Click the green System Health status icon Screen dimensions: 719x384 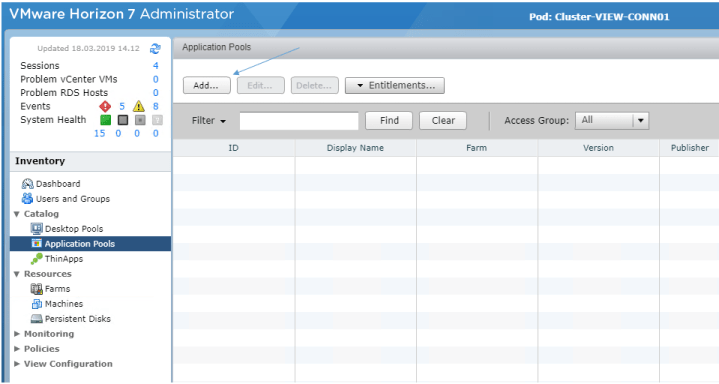[105, 120]
